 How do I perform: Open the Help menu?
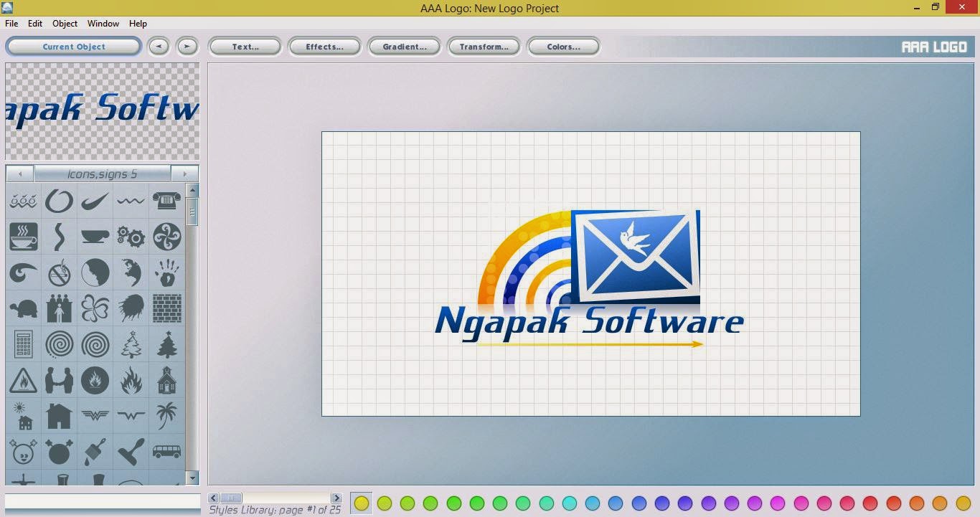(x=138, y=24)
